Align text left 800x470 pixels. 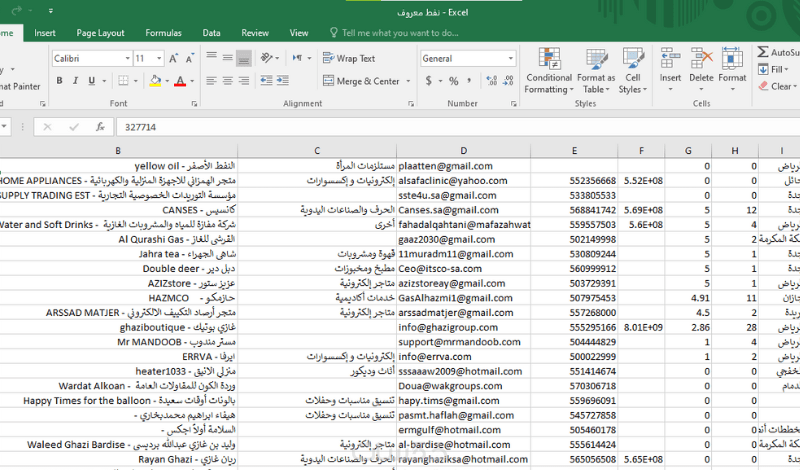(x=211, y=81)
